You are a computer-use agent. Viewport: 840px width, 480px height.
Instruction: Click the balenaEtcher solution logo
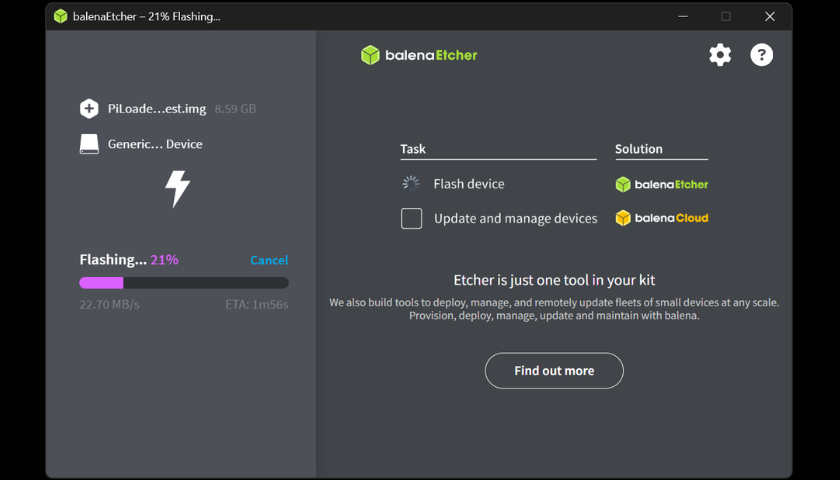[662, 184]
